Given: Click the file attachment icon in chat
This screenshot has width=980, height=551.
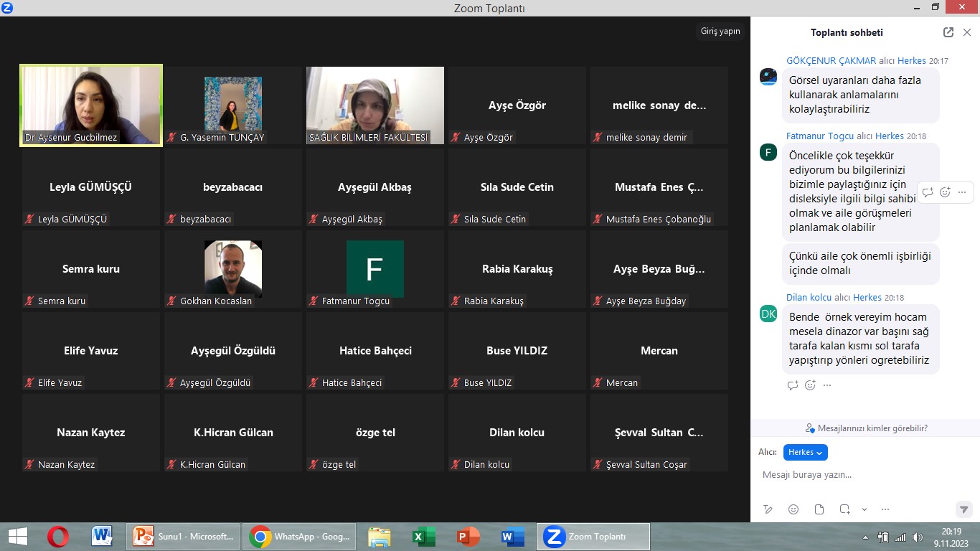Looking at the screenshot, I should tap(819, 509).
